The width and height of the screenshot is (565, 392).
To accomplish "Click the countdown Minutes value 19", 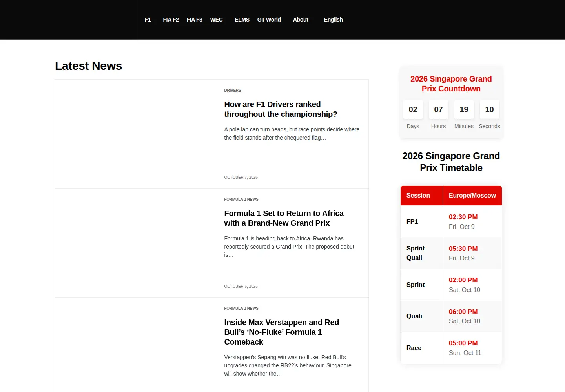I will (464, 109).
